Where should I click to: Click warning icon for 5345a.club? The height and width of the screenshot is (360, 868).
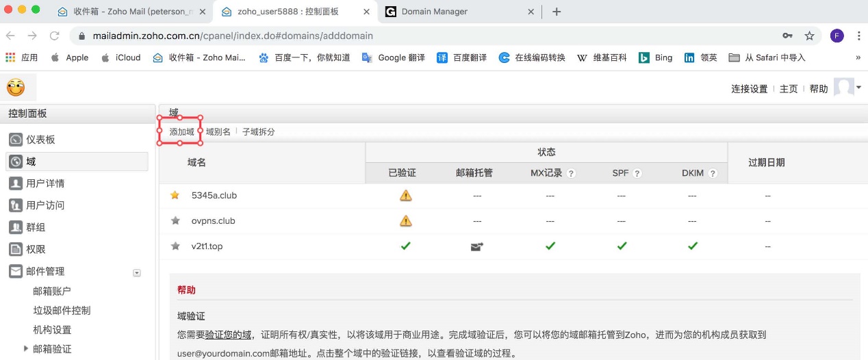click(406, 195)
